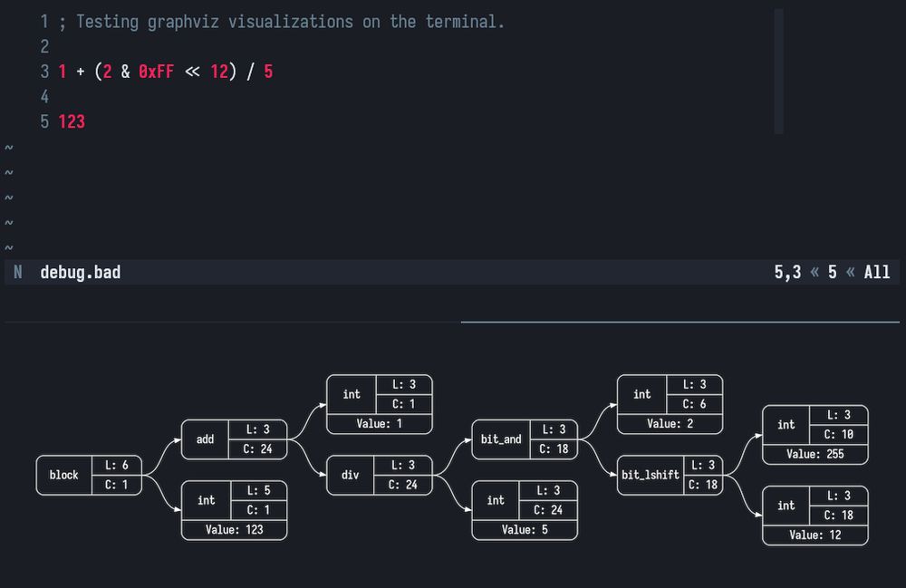Select the block root node
This screenshot has height=588, width=906.
(x=63, y=475)
